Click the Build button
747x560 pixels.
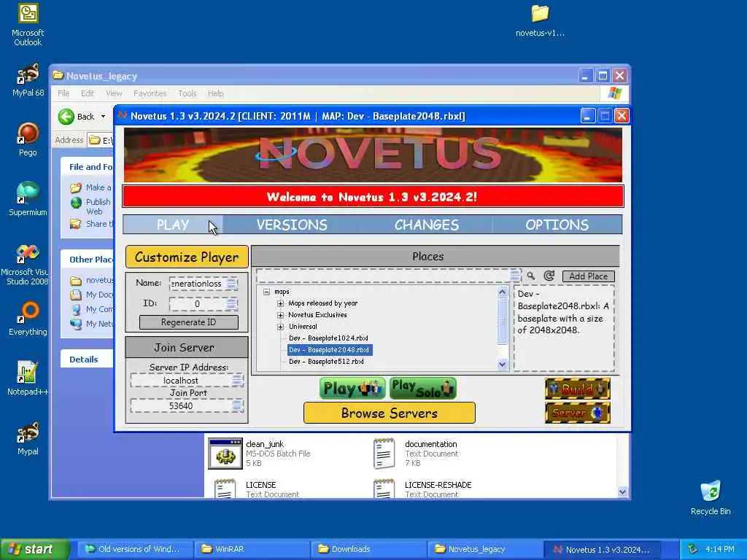click(x=578, y=389)
